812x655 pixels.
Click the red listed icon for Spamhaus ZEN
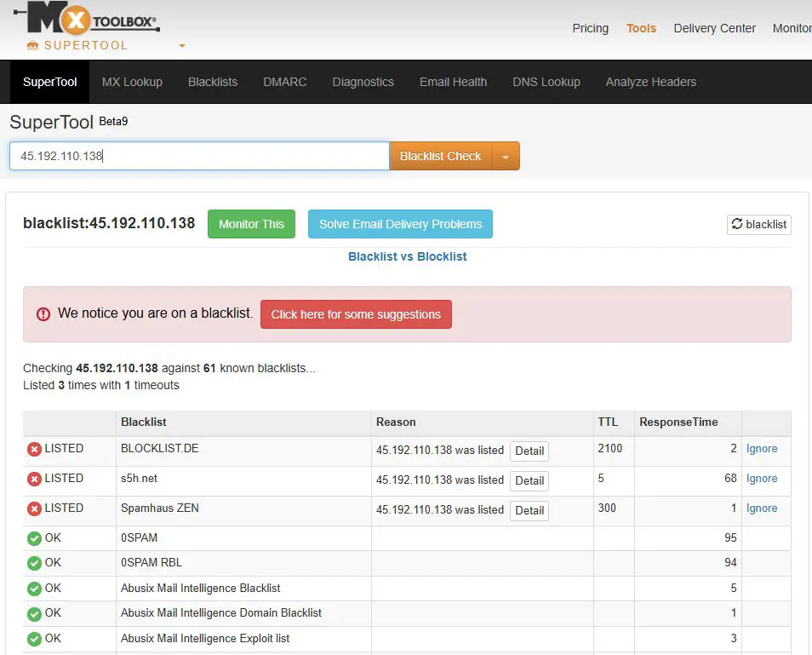coord(34,508)
